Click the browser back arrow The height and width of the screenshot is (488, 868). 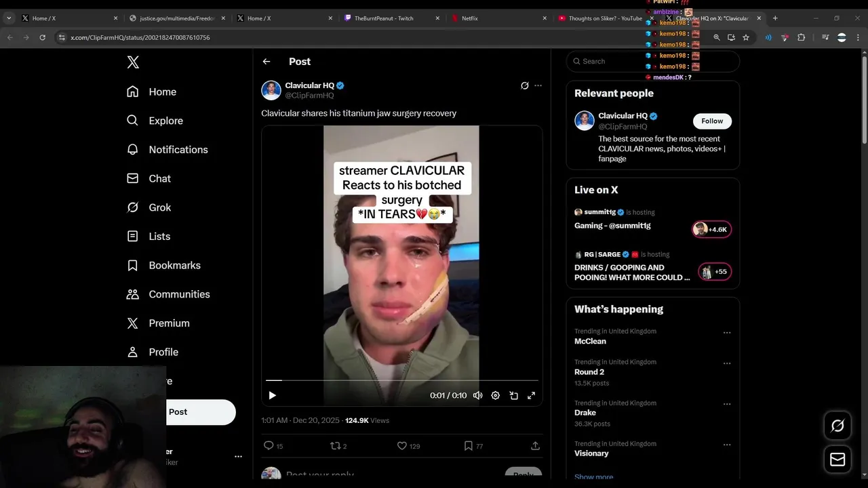click(10, 37)
